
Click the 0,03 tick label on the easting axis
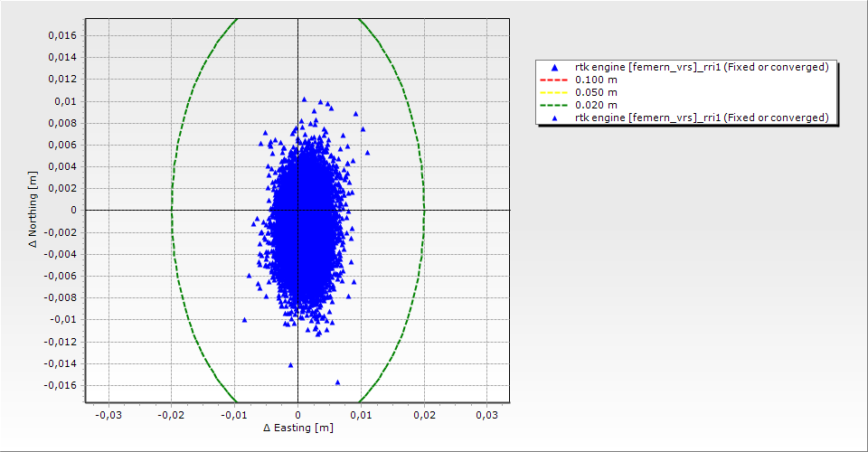pyautogui.click(x=486, y=414)
